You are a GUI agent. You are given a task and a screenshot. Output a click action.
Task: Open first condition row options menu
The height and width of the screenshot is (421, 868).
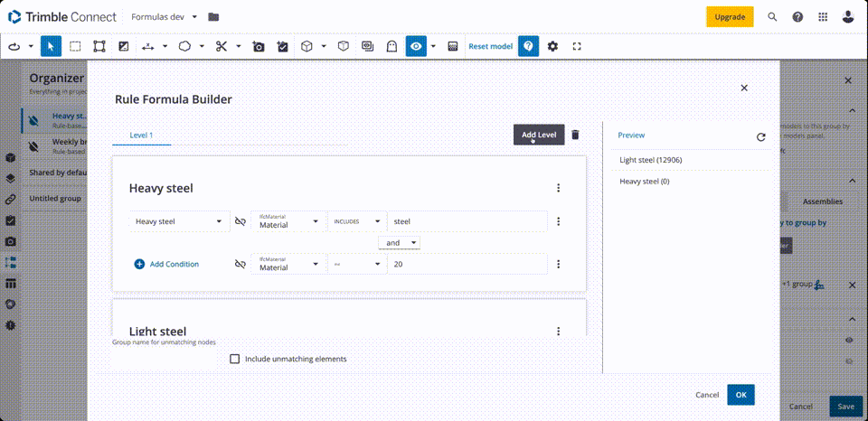click(x=559, y=221)
